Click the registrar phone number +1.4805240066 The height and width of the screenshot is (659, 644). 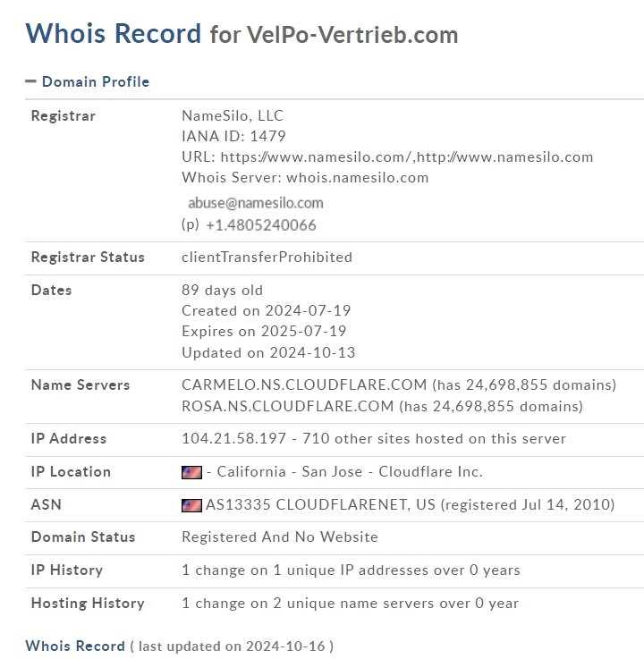click(260, 225)
